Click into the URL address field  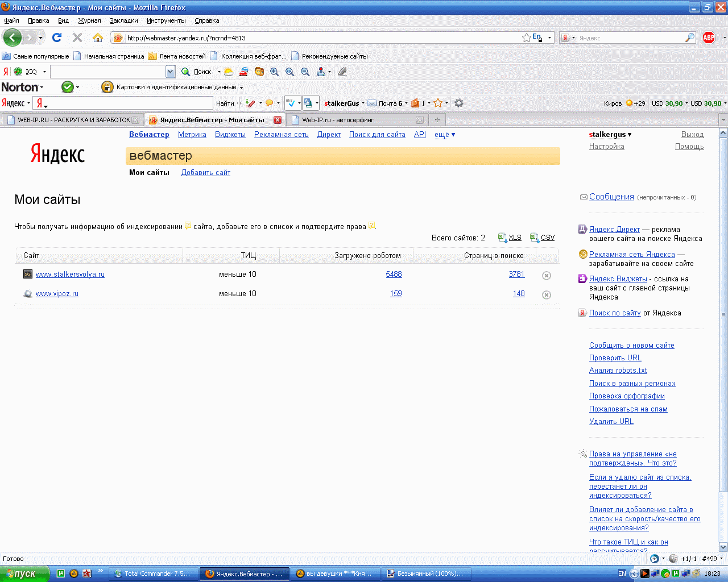[321, 38]
